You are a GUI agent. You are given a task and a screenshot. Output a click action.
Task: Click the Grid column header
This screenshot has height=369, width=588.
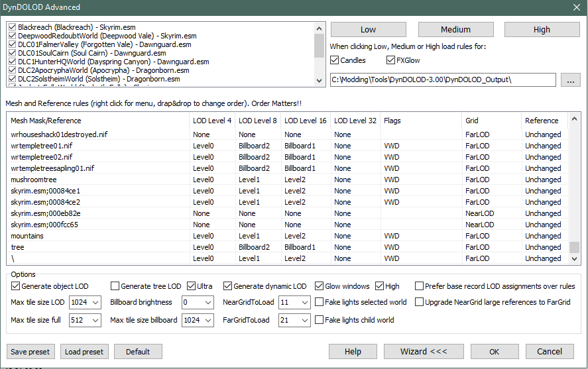point(491,121)
